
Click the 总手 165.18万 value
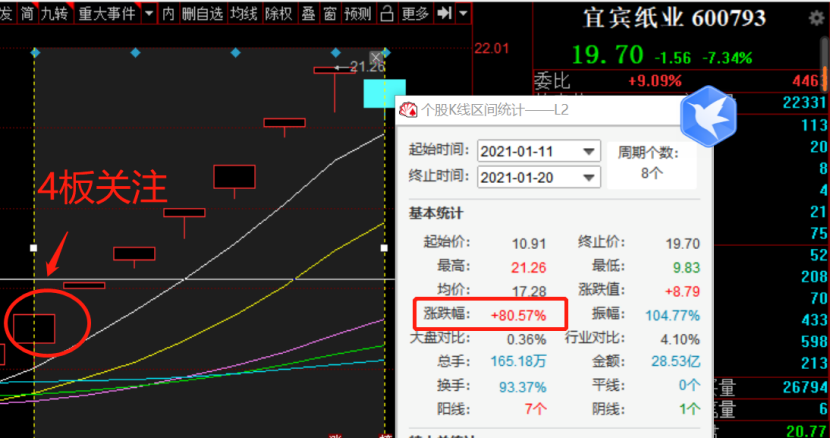[518, 362]
